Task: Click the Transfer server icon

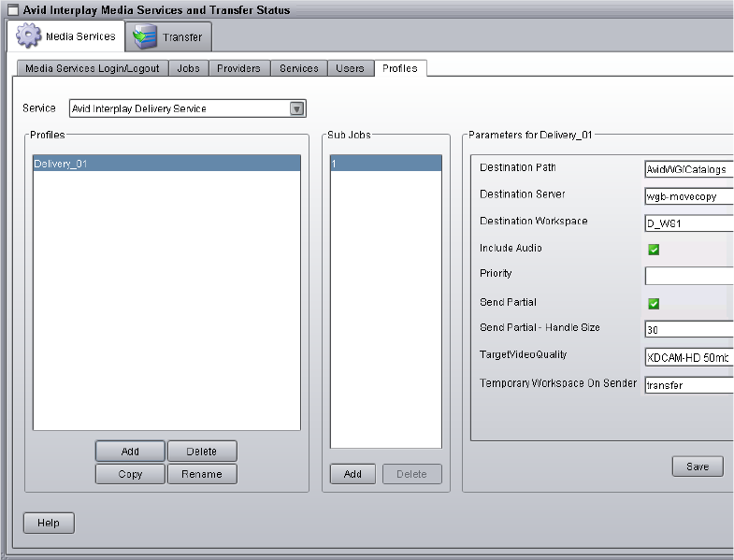Action: tap(144, 36)
